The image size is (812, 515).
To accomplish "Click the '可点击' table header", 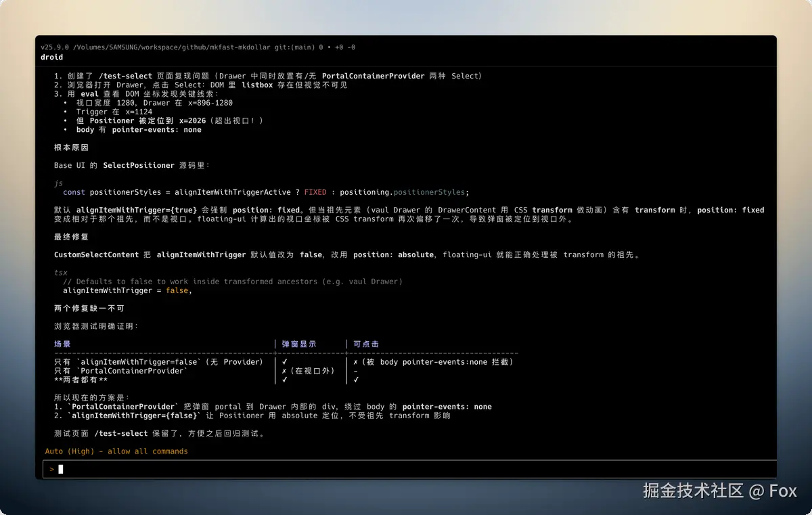I will [x=366, y=344].
